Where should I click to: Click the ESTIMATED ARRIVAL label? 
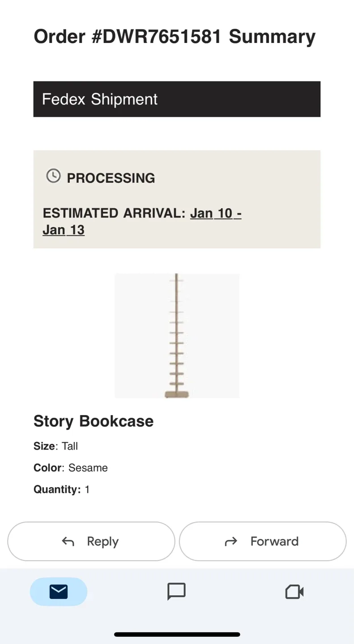pos(114,213)
